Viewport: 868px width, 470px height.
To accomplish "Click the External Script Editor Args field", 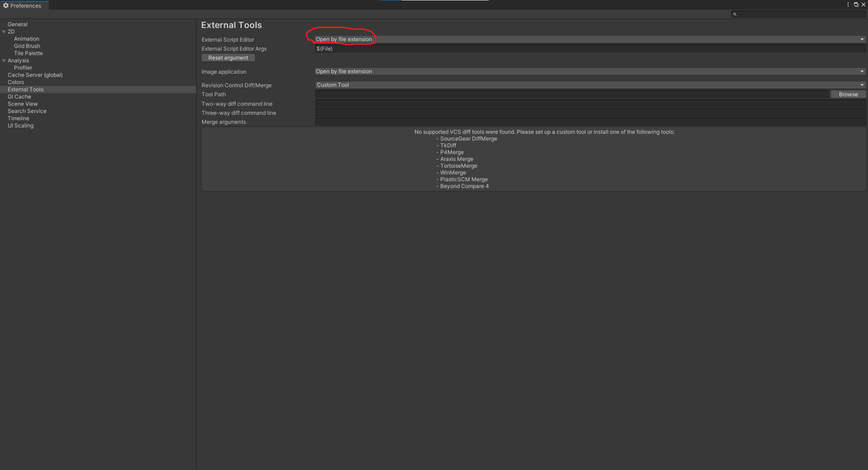I will [x=590, y=48].
